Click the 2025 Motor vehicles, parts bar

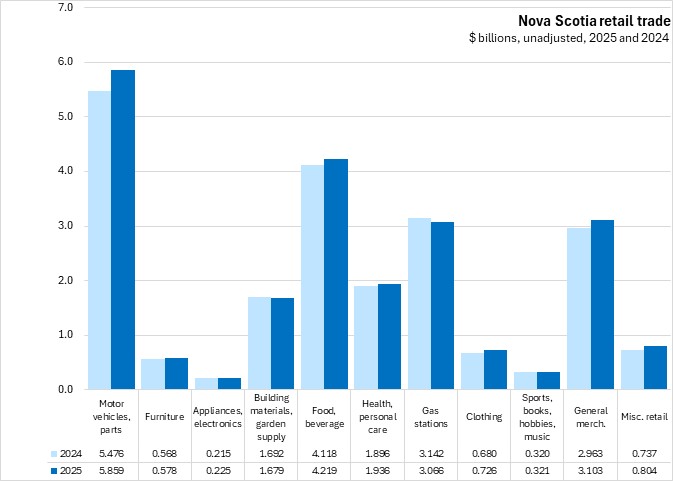coord(123,230)
